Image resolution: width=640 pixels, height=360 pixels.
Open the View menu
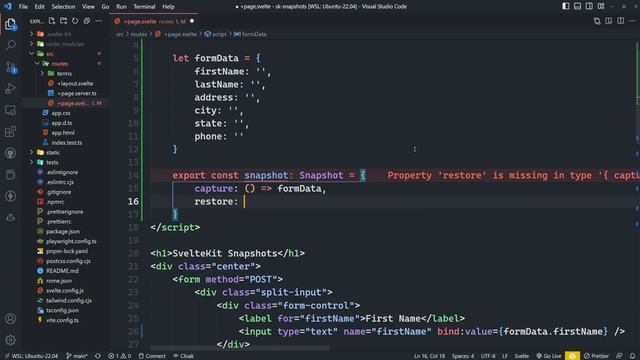pyautogui.click(x=88, y=7)
